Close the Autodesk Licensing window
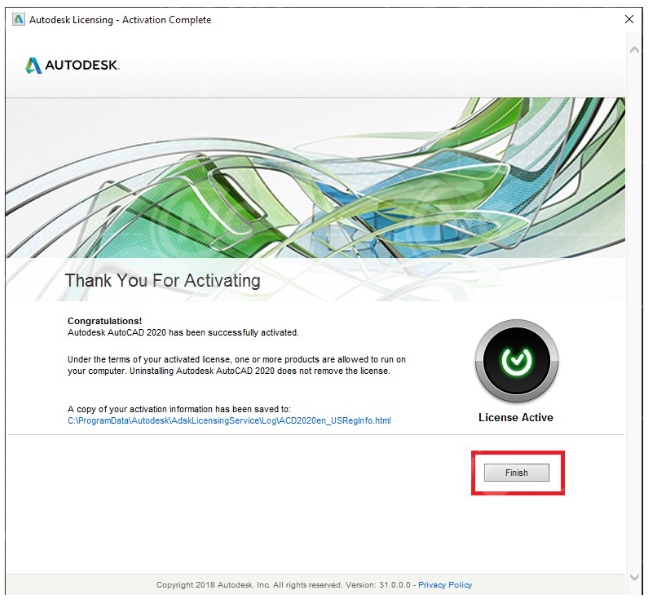This screenshot has width=649, height=601. (x=629, y=19)
